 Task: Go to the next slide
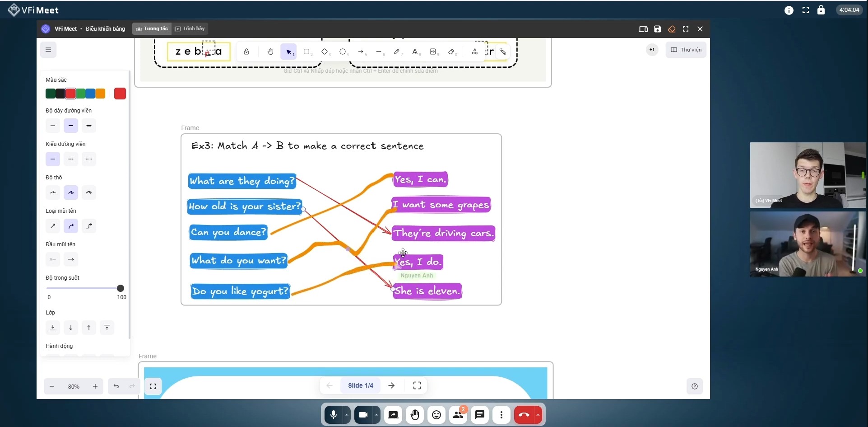391,385
